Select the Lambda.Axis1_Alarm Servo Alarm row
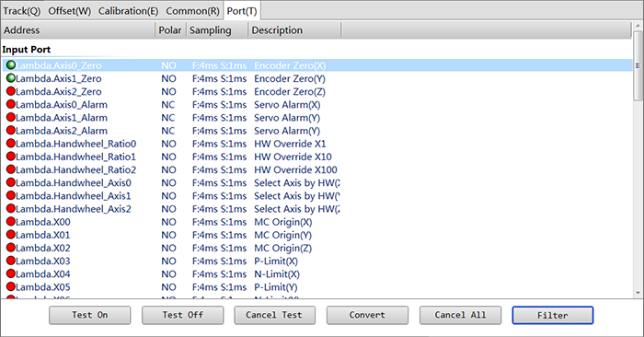The height and width of the screenshot is (337, 644). [317, 118]
